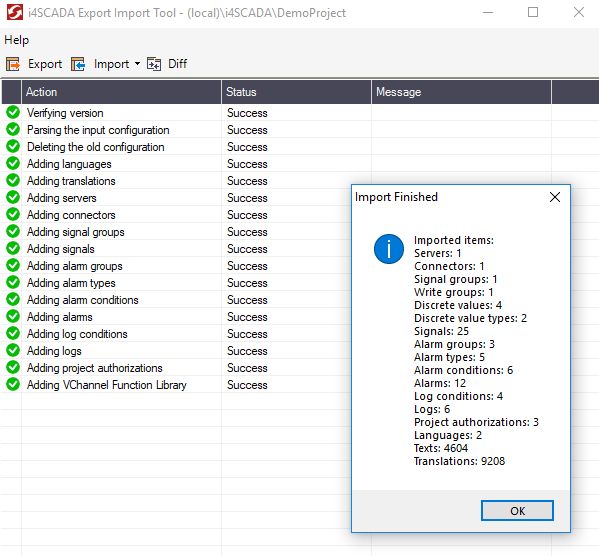Click 'Translations: 9208' line in dialog
This screenshot has width=599, height=556.
coord(460,461)
